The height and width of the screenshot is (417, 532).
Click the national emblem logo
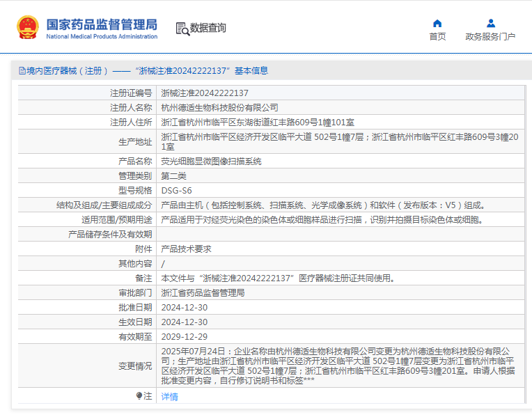(27, 27)
